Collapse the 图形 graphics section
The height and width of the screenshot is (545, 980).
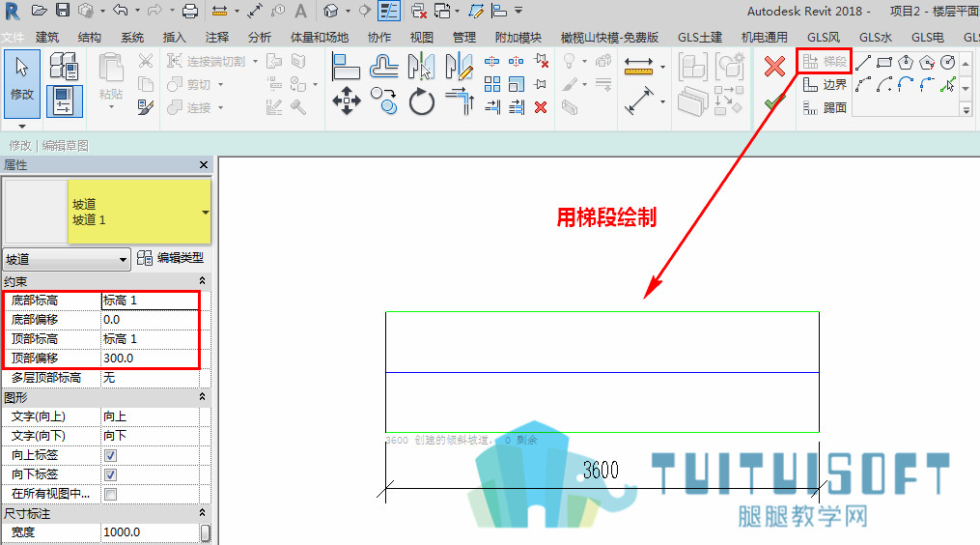(x=202, y=397)
